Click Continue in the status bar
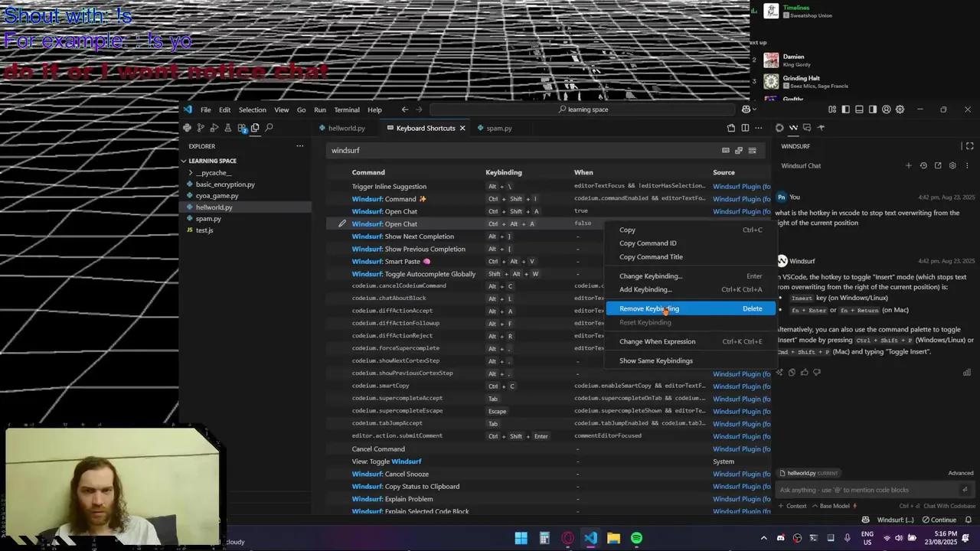 click(939, 520)
